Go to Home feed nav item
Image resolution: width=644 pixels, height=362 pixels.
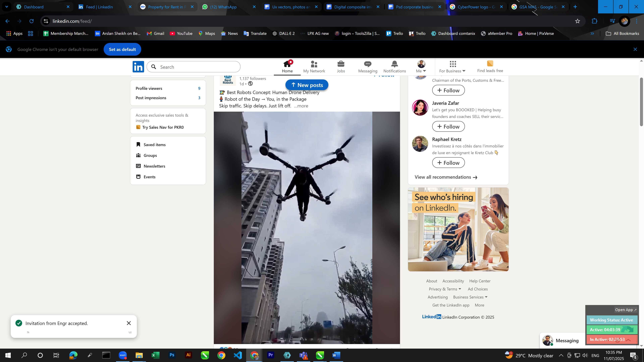[287, 67]
